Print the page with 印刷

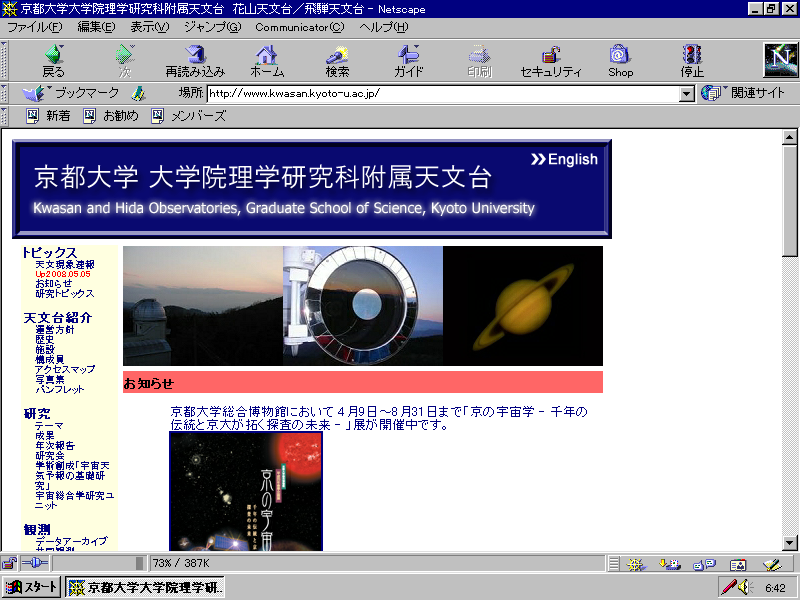[x=480, y=61]
